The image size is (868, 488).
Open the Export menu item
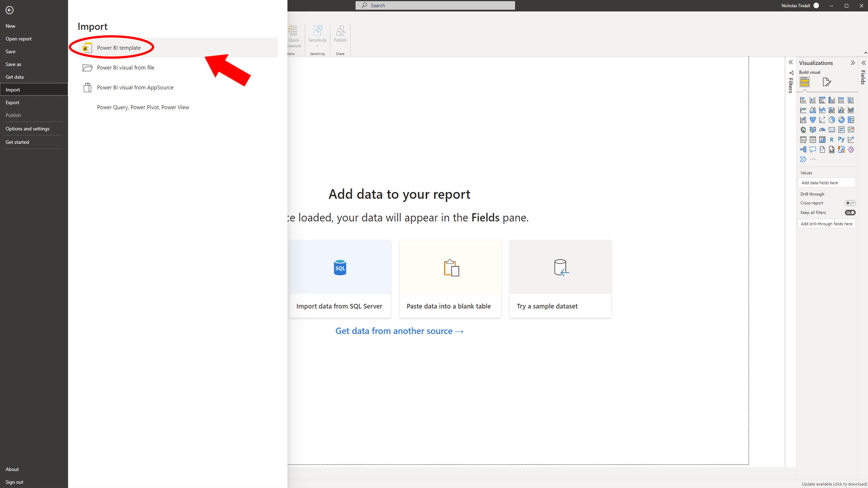[x=13, y=103]
